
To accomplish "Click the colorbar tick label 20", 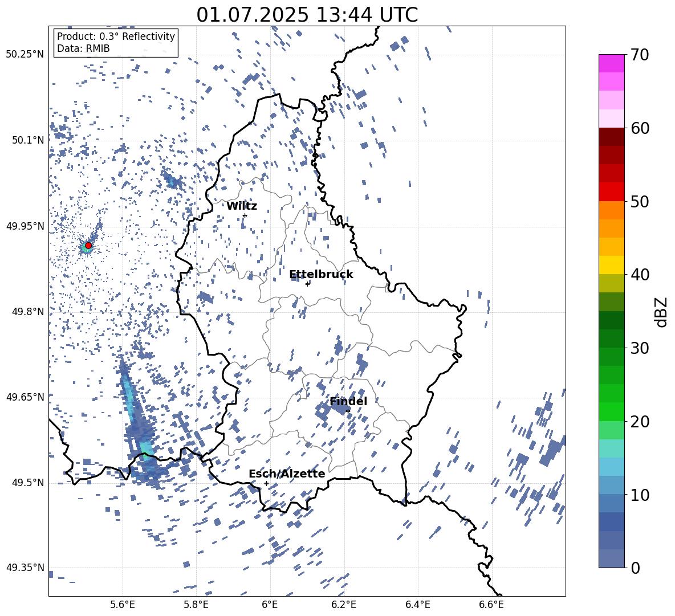I will pos(640,421).
